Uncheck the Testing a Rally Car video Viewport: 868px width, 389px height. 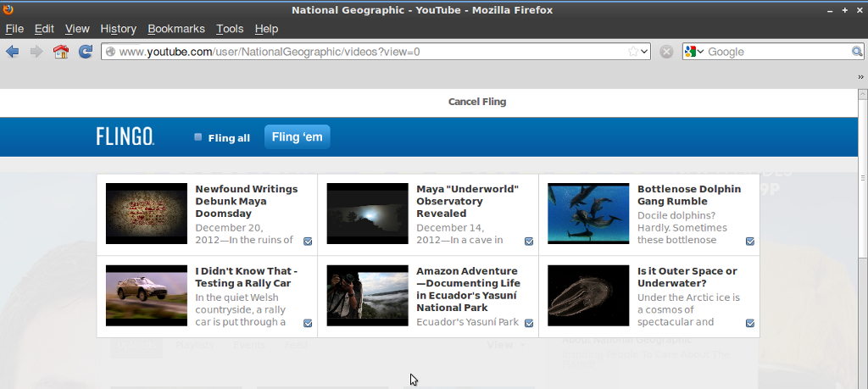[308, 323]
